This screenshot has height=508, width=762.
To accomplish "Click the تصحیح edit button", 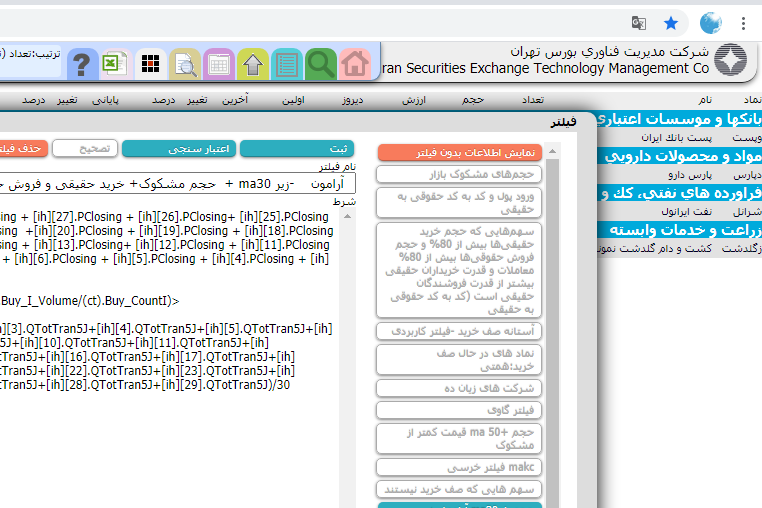I will pyautogui.click(x=85, y=148).
